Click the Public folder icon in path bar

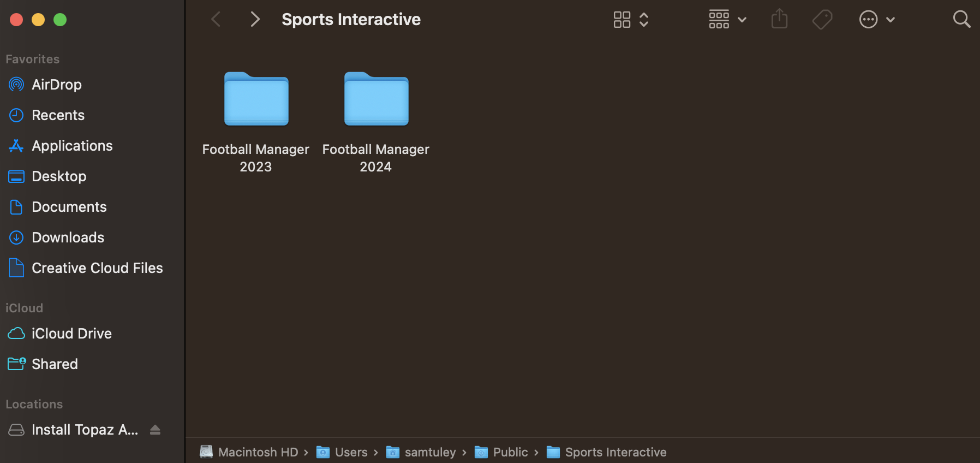(481, 452)
